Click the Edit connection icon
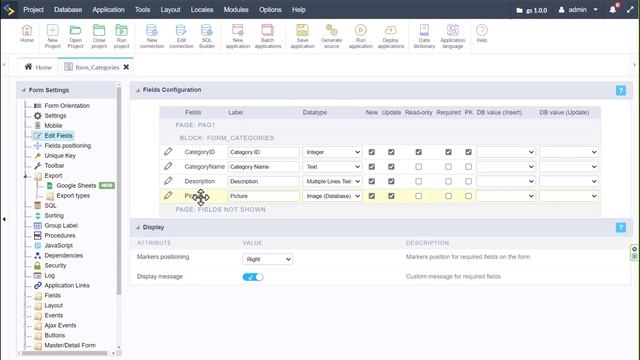Image resolution: width=640 pixels, height=360 pixels. (181, 36)
